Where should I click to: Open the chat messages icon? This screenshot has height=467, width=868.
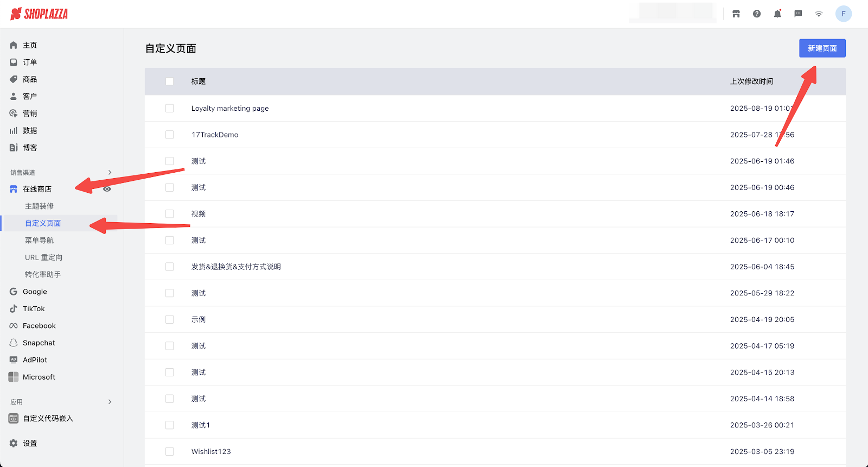point(798,14)
